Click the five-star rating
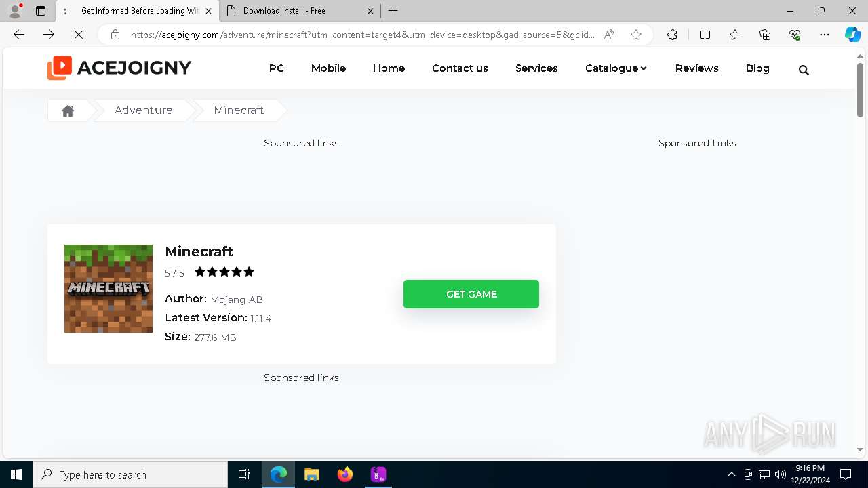 [x=224, y=272]
